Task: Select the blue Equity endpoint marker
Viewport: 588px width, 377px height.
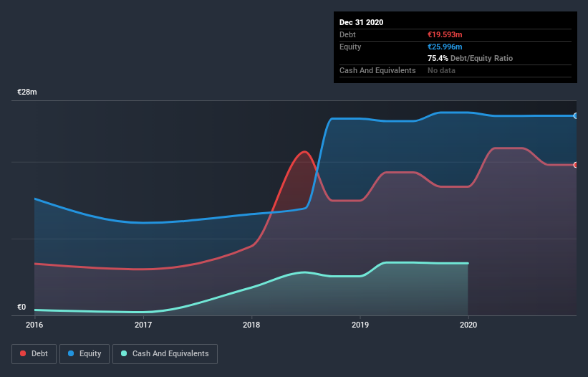Action: [576, 116]
